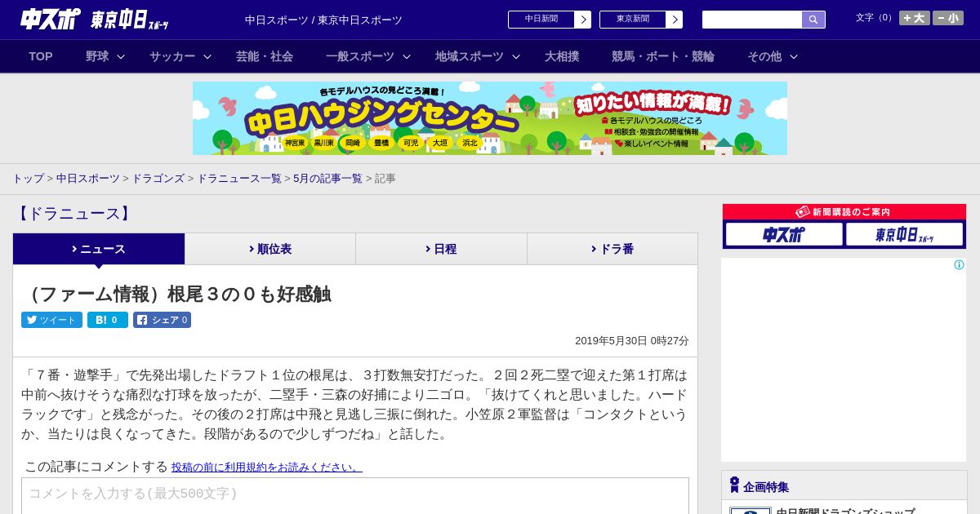The width and height of the screenshot is (980, 514).
Task: Click the 東京中日スポーツ logo
Action: tap(129, 20)
